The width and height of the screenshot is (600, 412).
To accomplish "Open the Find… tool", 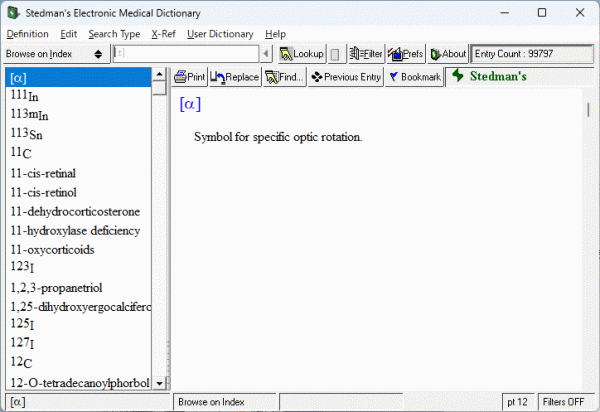I will pos(284,77).
